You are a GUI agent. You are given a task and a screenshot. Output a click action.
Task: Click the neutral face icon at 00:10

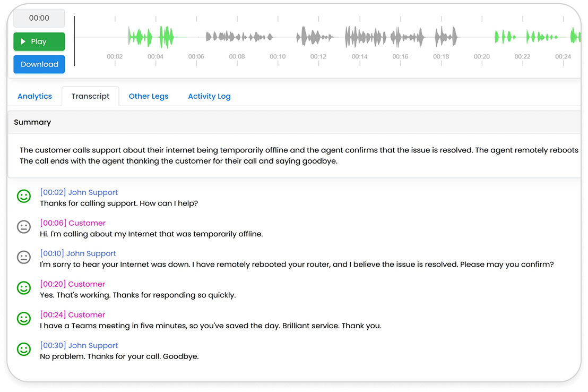[x=24, y=258]
